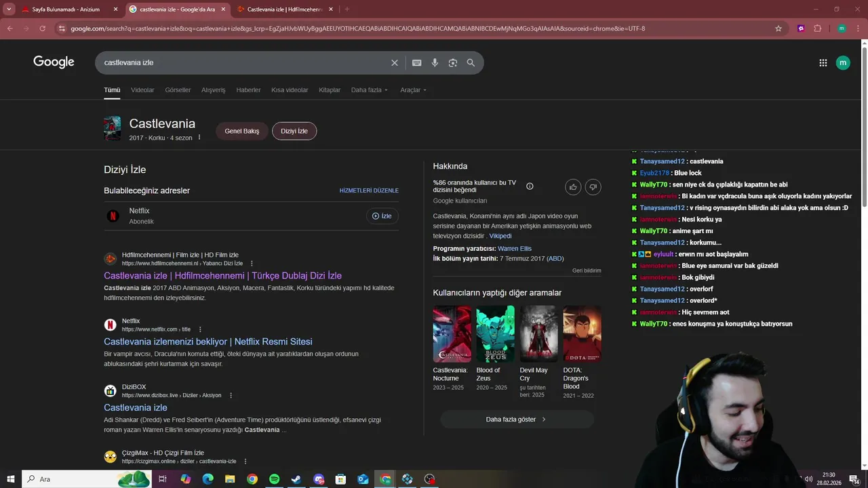Viewport: 868px width, 488px height.
Task: Open Castlevania: Nocturne thumbnail
Action: [452, 333]
